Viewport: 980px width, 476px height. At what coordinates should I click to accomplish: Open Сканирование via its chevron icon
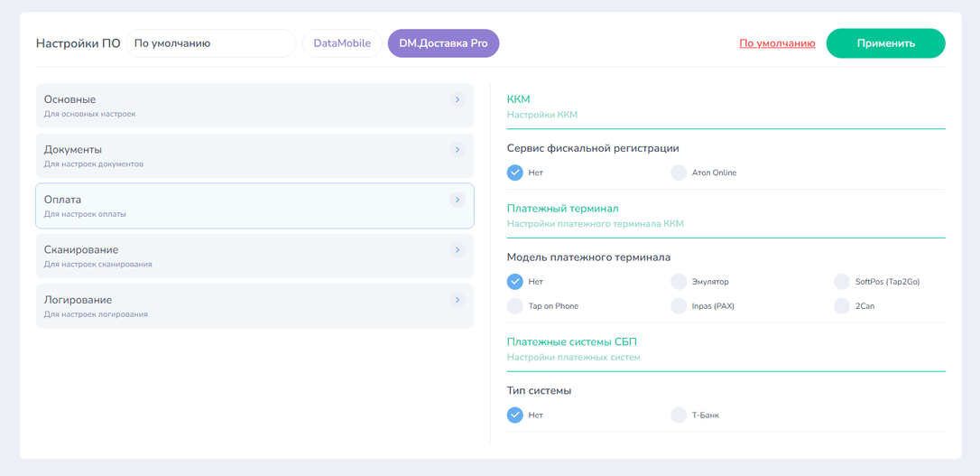coord(458,249)
